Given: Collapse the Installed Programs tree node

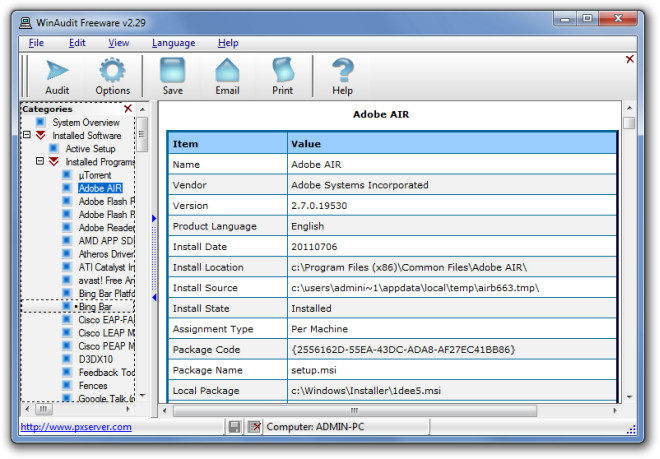Looking at the screenshot, I should [x=40, y=161].
